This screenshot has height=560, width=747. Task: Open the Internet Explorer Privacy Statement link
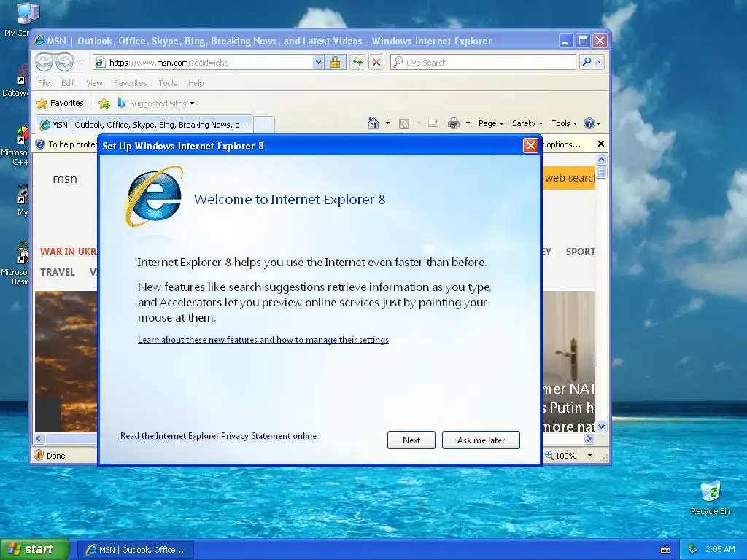[218, 436]
